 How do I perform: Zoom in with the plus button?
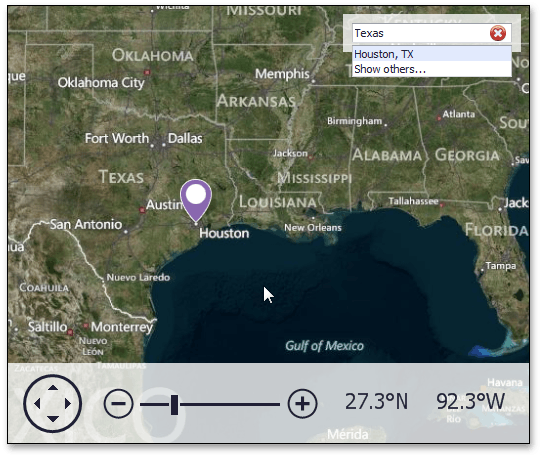point(302,404)
